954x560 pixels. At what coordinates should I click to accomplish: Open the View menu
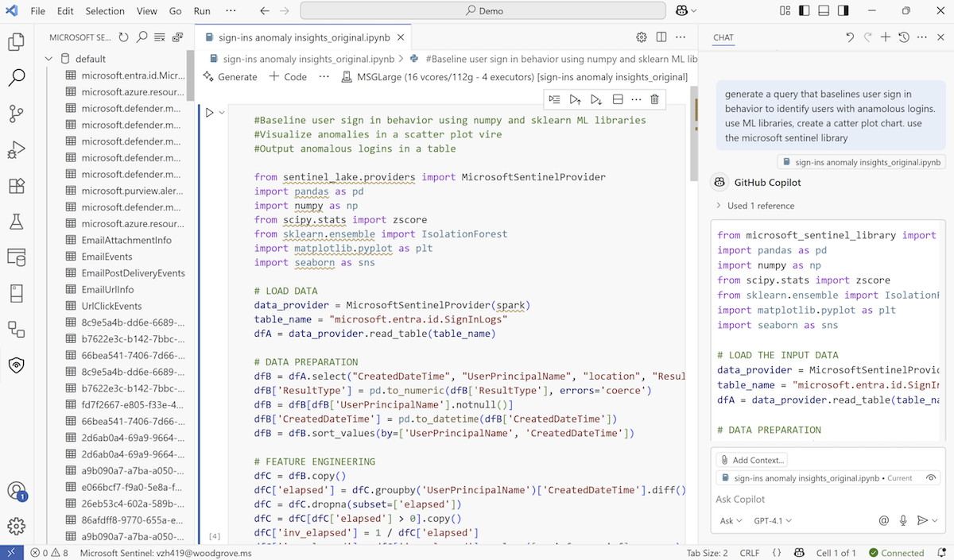[x=146, y=11]
